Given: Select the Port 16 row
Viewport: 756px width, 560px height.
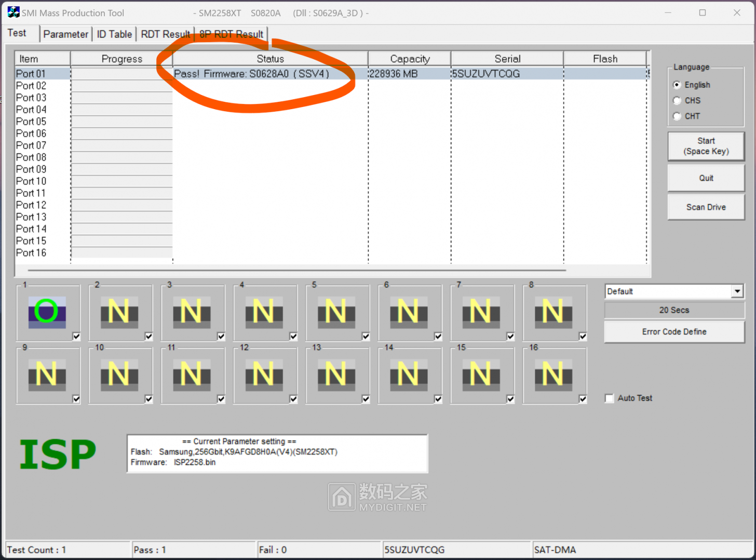Looking at the screenshot, I should [332, 253].
